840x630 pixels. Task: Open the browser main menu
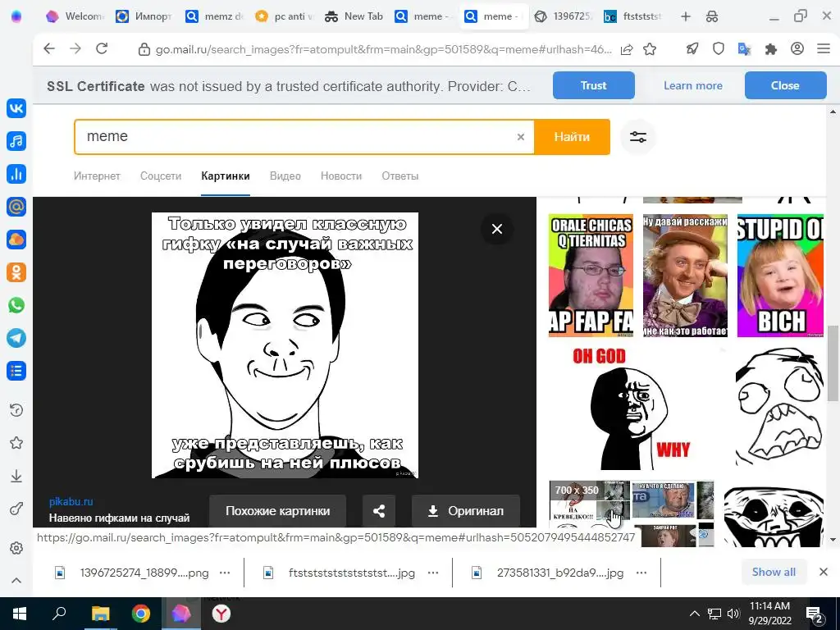[x=824, y=48]
